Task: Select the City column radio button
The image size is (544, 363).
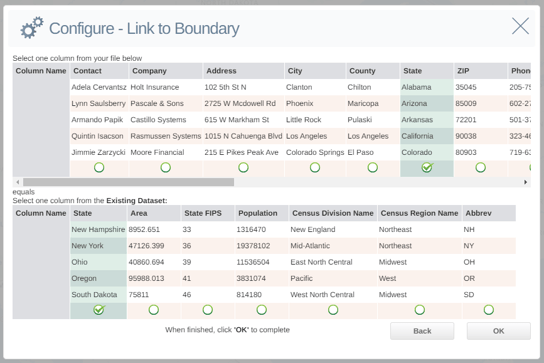Action: point(315,168)
